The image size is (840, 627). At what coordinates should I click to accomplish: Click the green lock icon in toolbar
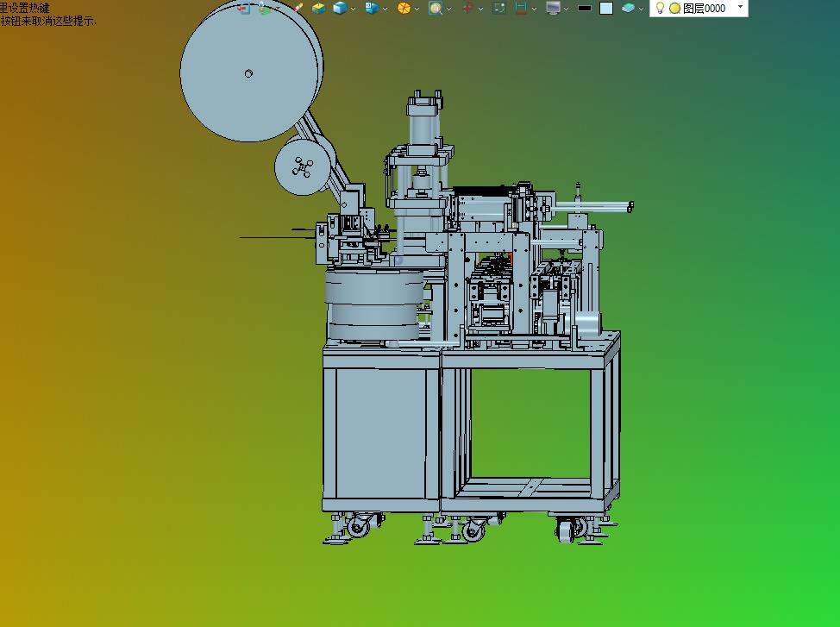pyautogui.click(x=264, y=8)
